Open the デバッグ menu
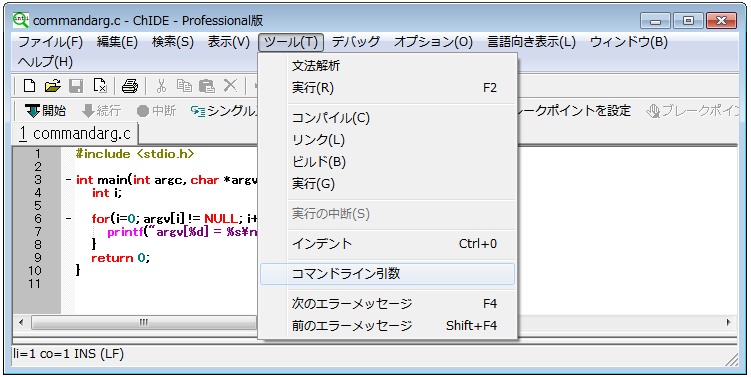This screenshot has height=377, width=751. coord(356,42)
